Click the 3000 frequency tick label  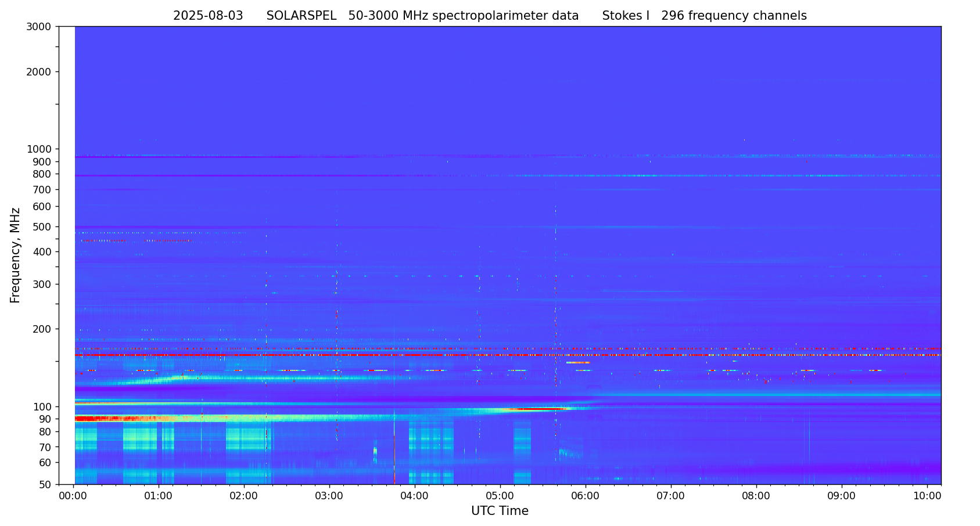pyautogui.click(x=39, y=27)
